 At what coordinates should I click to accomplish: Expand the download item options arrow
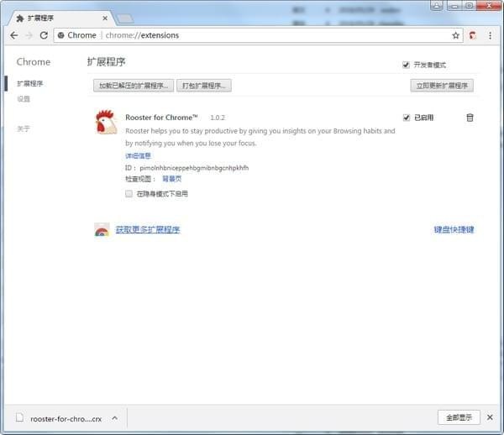click(x=115, y=418)
